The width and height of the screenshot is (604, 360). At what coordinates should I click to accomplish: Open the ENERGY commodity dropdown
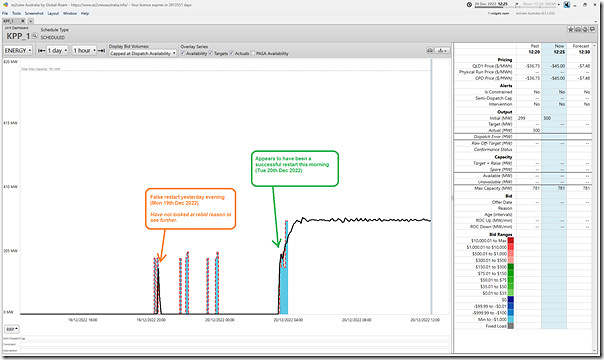pos(18,50)
